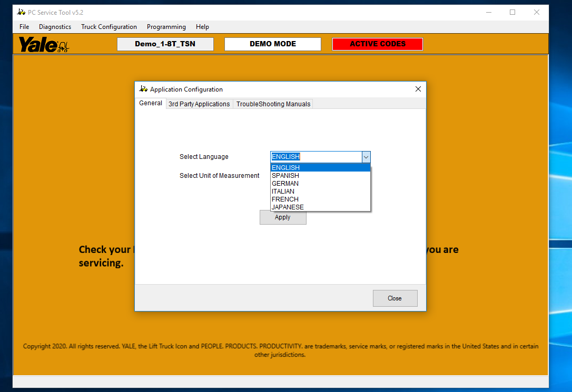The image size is (572, 392).
Task: Click the Demo_1-8T_TSN truck button
Action: [x=165, y=44]
